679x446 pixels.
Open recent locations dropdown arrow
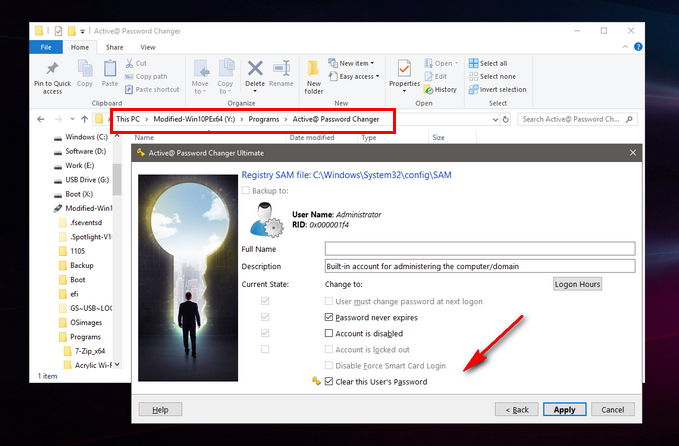72,119
